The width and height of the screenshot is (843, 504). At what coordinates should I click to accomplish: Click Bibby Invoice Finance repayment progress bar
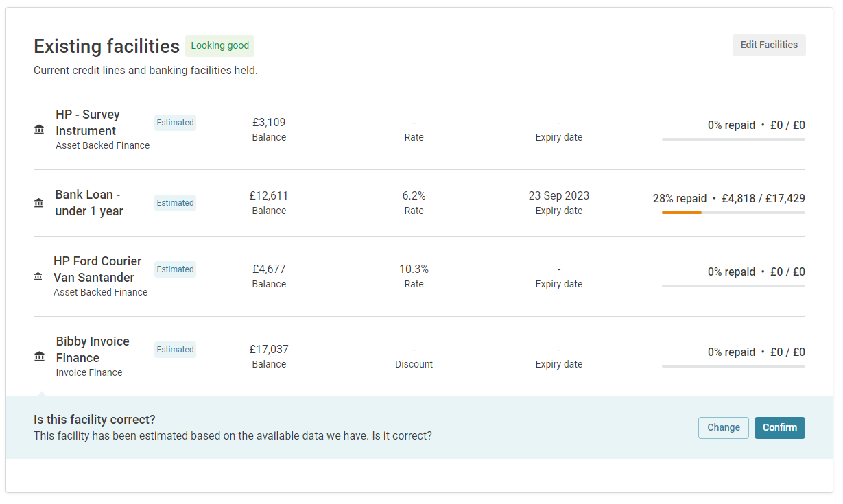tap(733, 366)
